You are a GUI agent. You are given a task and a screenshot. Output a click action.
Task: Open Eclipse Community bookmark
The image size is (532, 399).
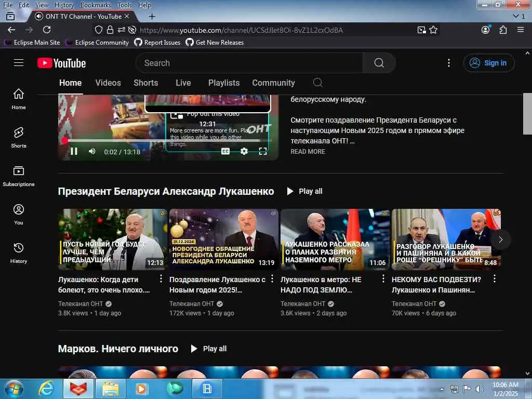click(97, 43)
